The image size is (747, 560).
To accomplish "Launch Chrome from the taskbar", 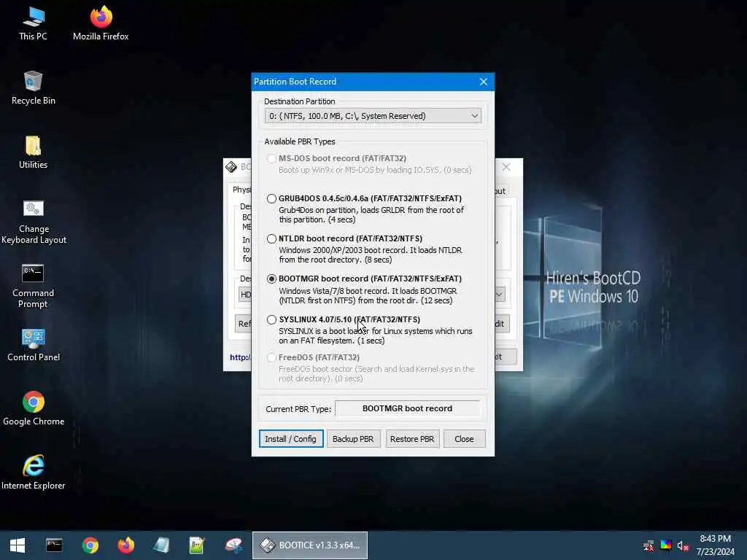I will [x=90, y=545].
